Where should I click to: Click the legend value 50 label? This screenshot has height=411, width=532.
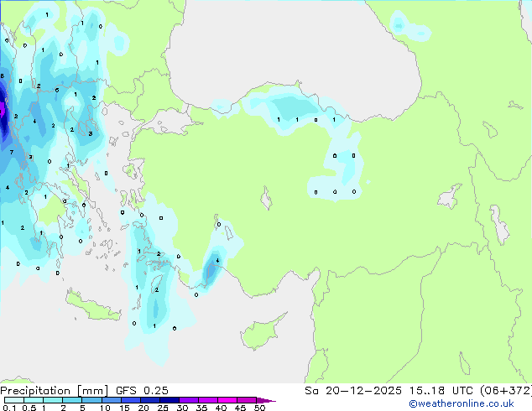point(260,408)
